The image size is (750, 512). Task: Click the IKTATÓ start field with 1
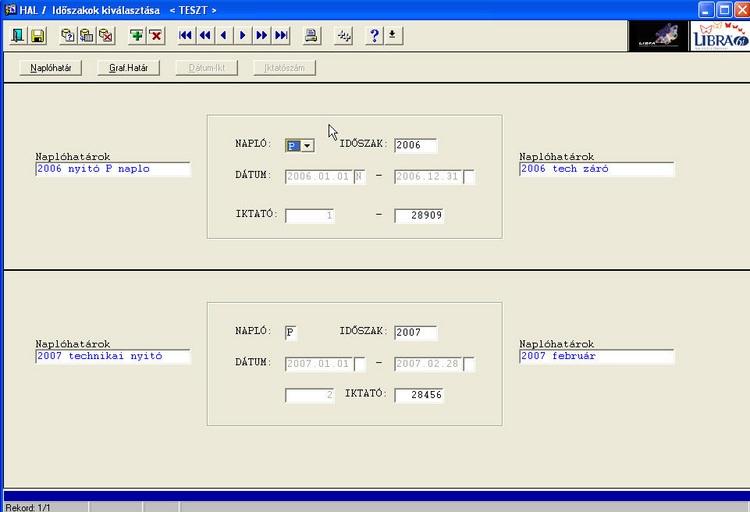pos(309,216)
